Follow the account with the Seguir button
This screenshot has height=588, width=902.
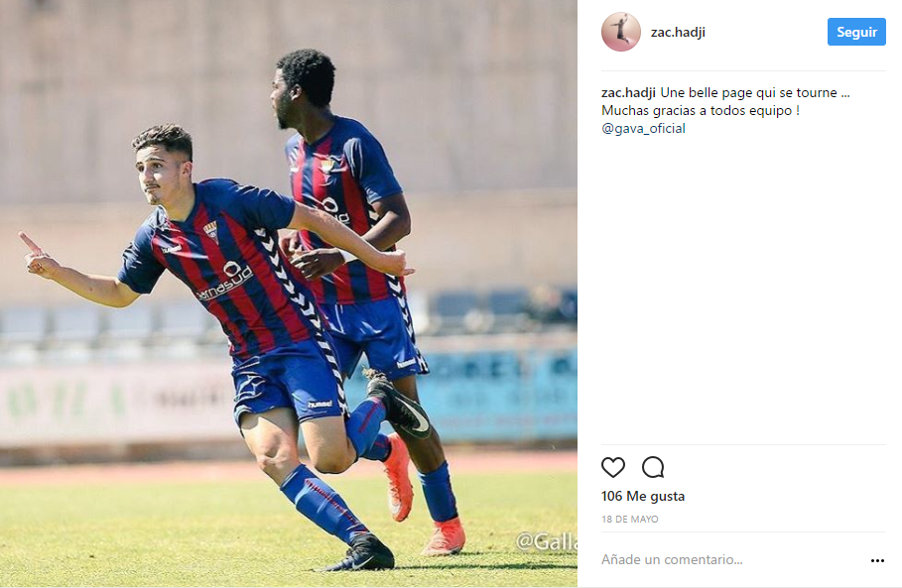coord(856,32)
